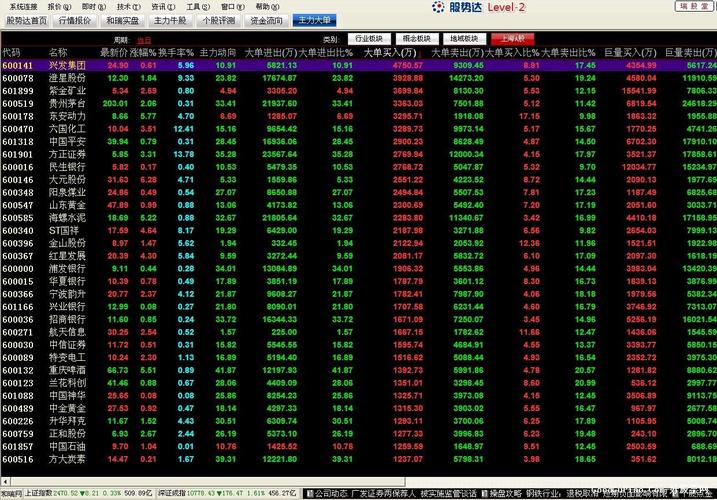
Task: Sort by the 代码 column header
Action: [x=11, y=53]
